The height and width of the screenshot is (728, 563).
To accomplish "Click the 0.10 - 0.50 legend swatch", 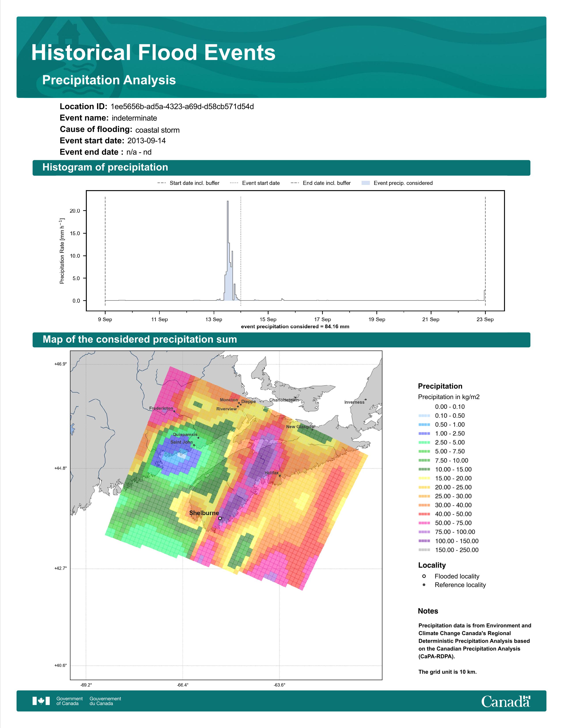I will point(424,416).
